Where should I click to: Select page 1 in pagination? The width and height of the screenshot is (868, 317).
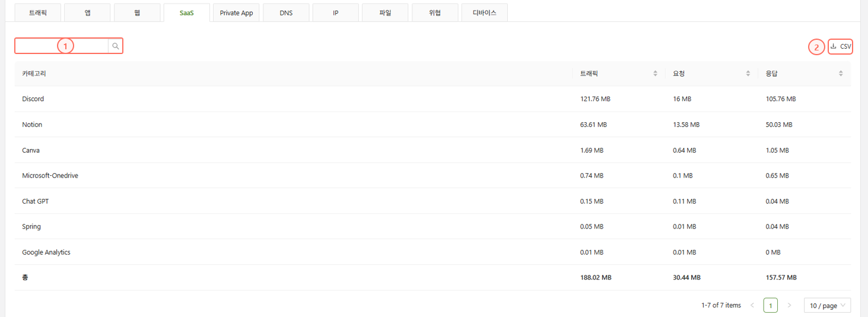[x=770, y=306]
